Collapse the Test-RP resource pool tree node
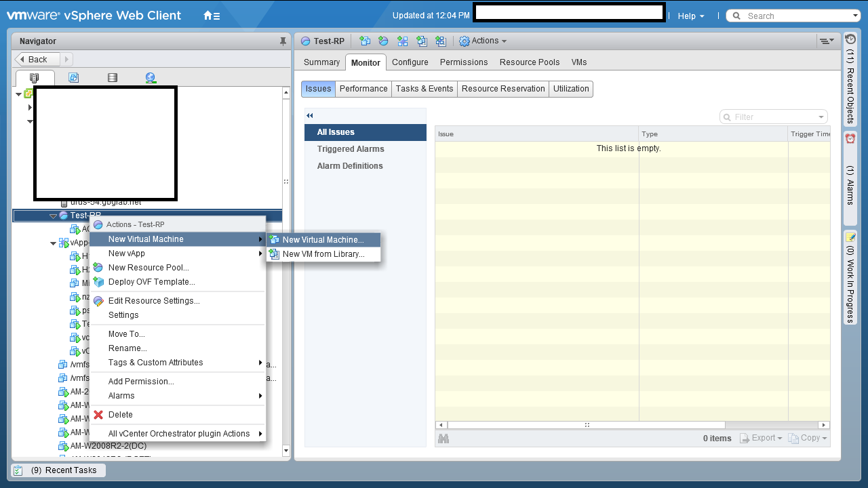The height and width of the screenshot is (488, 868). pos(53,216)
